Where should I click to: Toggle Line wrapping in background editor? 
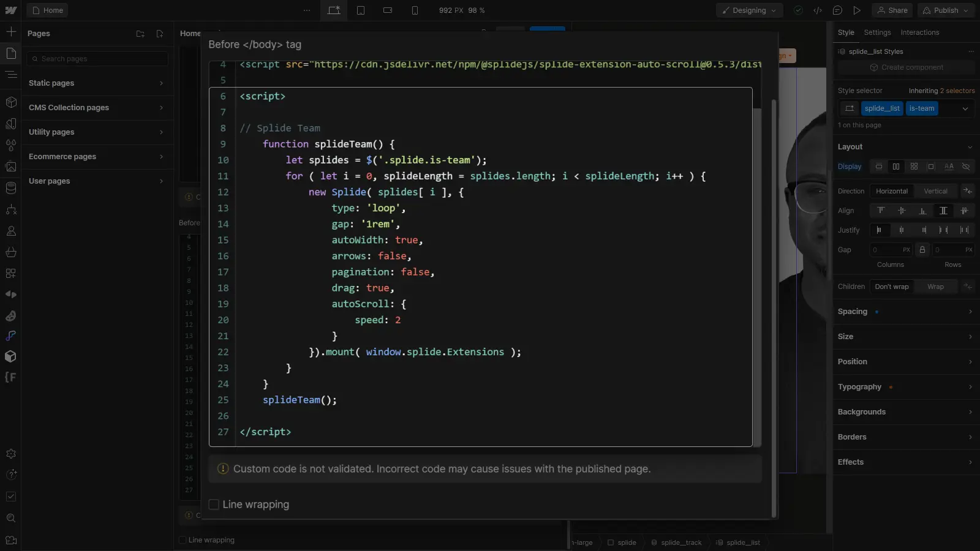click(183, 540)
